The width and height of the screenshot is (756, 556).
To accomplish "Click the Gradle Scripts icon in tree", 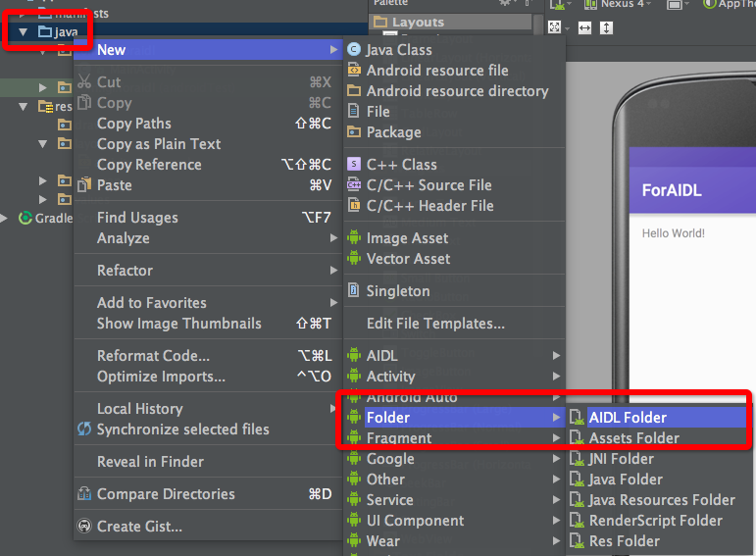I will coord(25,218).
